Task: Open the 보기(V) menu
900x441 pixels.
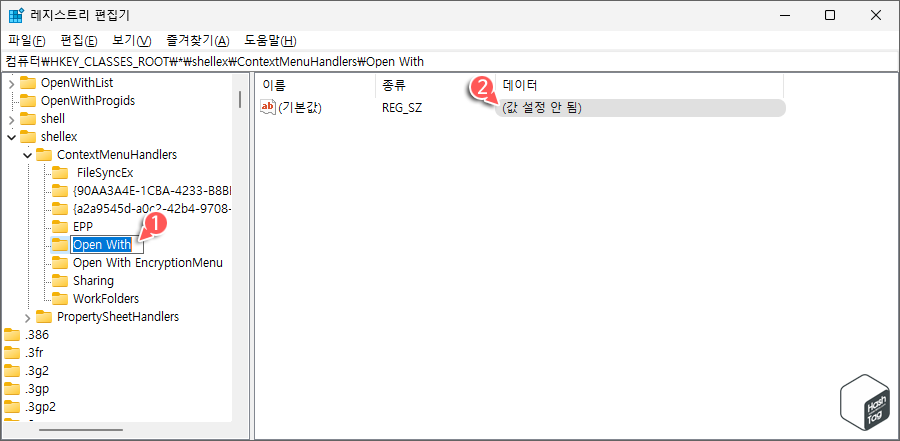Action: click(131, 41)
